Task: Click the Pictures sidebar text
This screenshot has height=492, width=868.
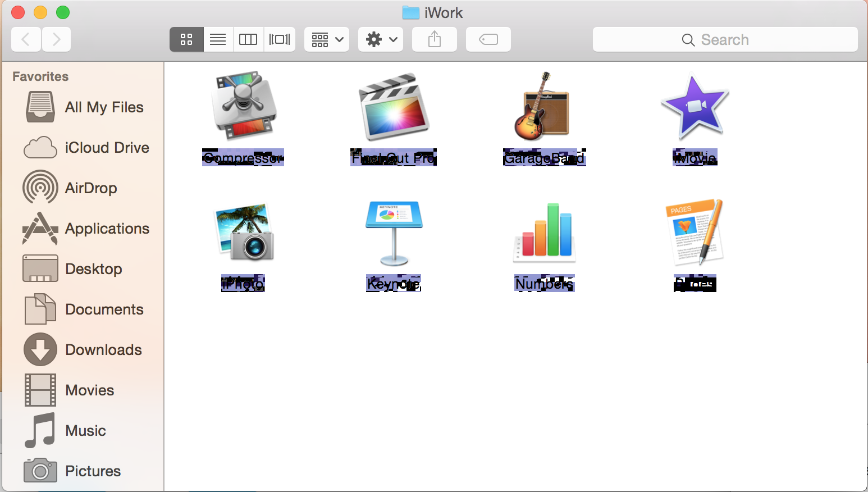Action: 93,471
